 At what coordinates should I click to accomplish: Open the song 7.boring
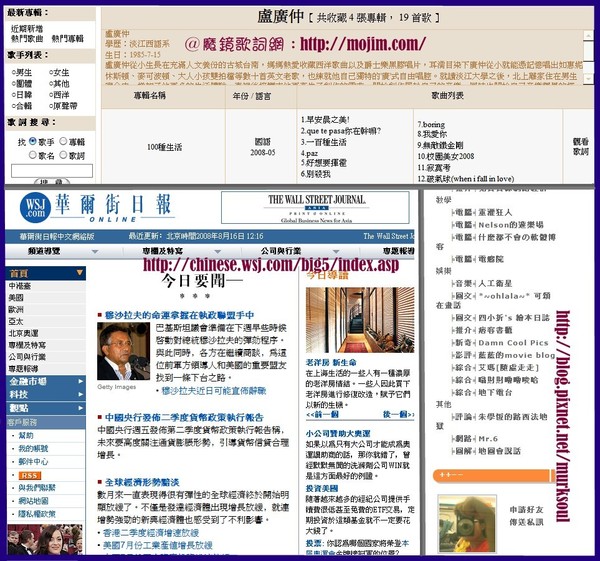pyautogui.click(x=431, y=124)
